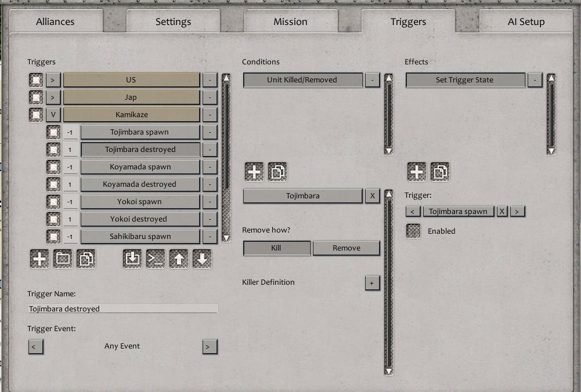Open the Mission tab

[x=290, y=22]
